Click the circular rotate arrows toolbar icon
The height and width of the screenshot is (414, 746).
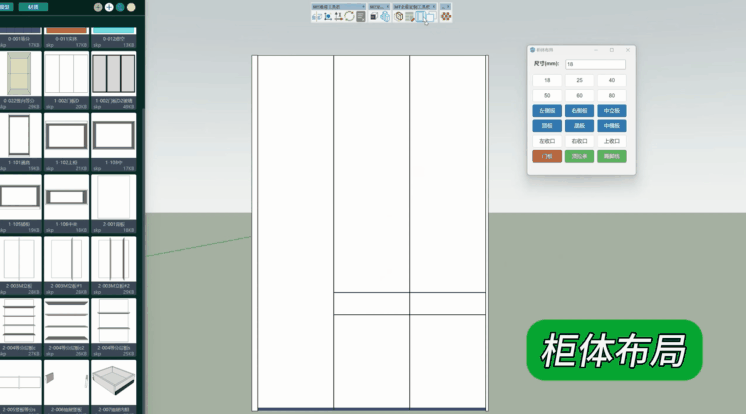[350, 16]
